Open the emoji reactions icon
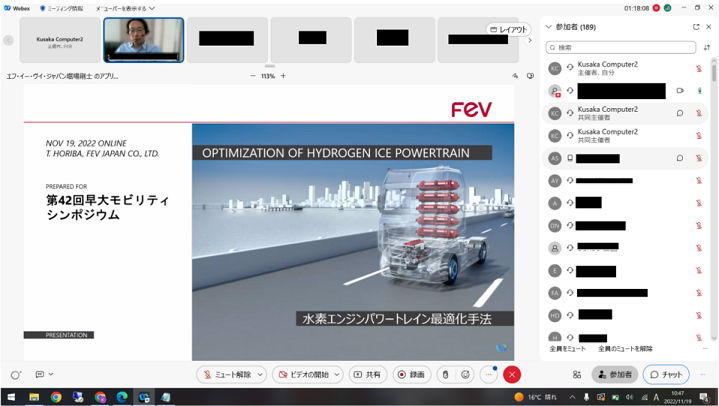The width and height of the screenshot is (719, 406). click(x=465, y=375)
